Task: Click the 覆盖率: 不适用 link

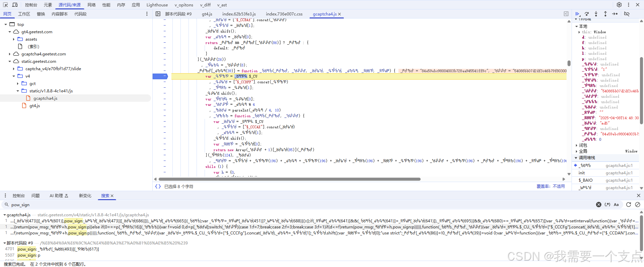Action: coord(550,186)
